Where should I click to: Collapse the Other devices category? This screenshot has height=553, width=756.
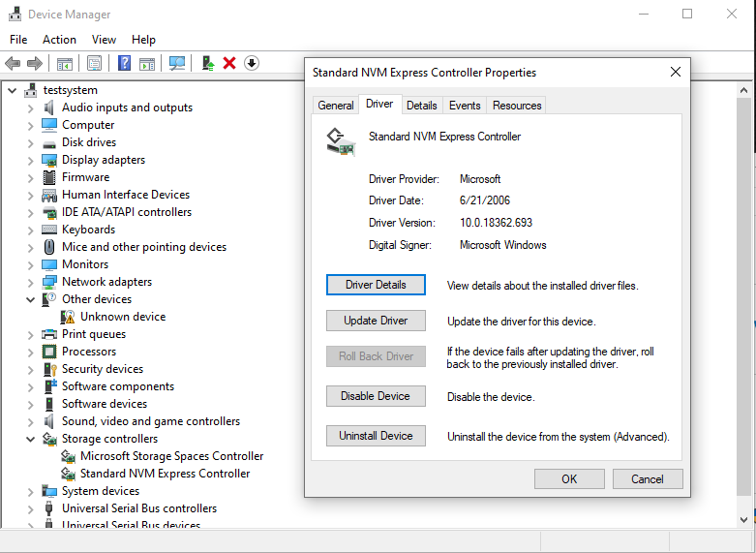point(30,299)
